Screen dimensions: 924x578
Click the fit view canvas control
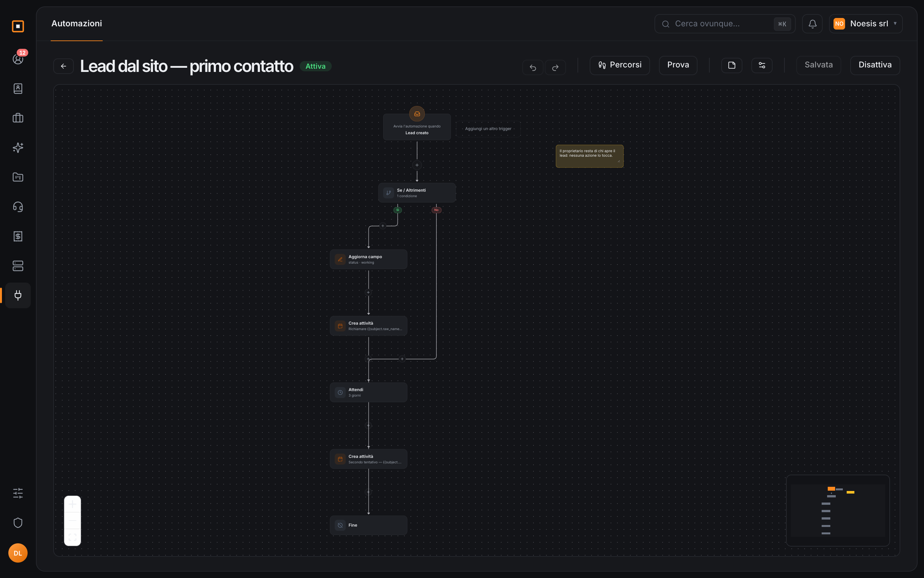point(73,537)
